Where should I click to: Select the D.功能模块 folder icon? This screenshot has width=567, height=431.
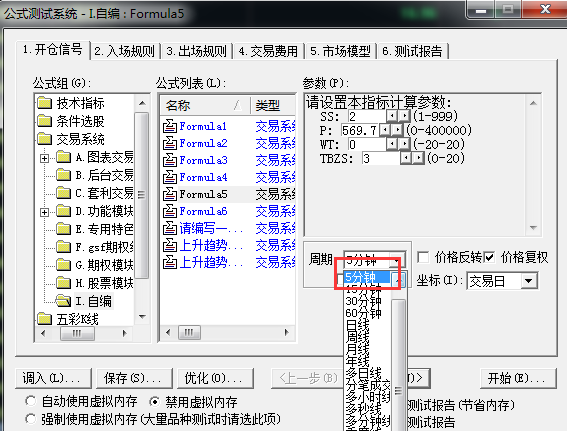click(64, 211)
